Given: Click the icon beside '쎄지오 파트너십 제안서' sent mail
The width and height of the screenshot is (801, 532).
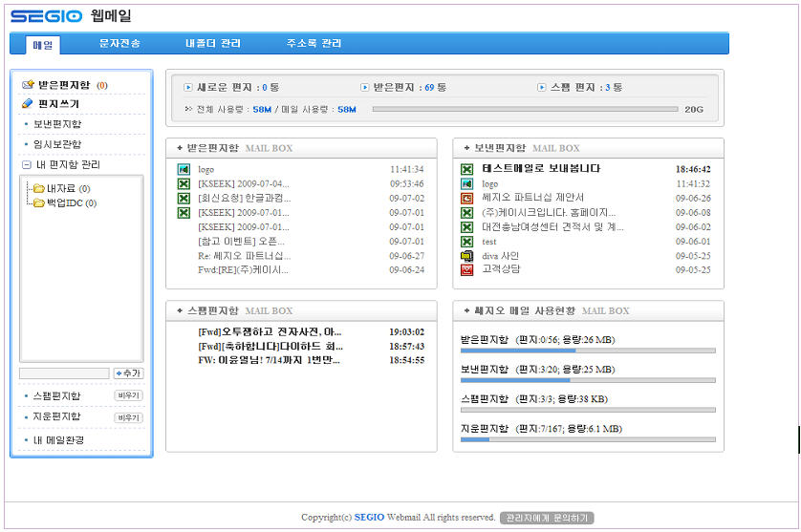Looking at the screenshot, I should coord(466,198).
